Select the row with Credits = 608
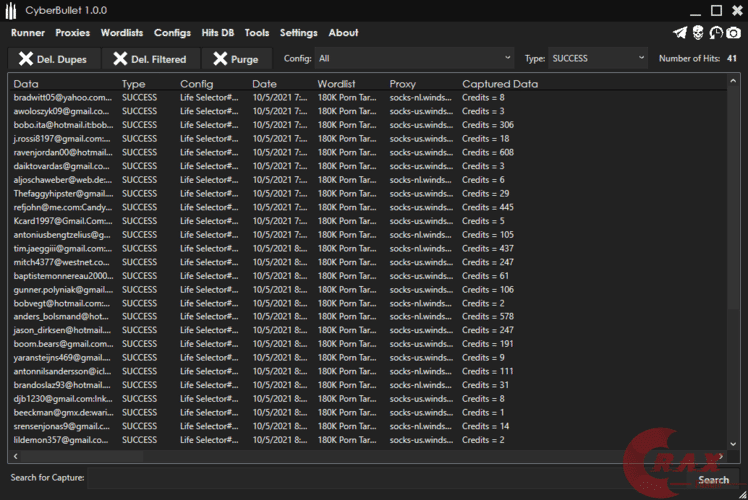 [367, 153]
